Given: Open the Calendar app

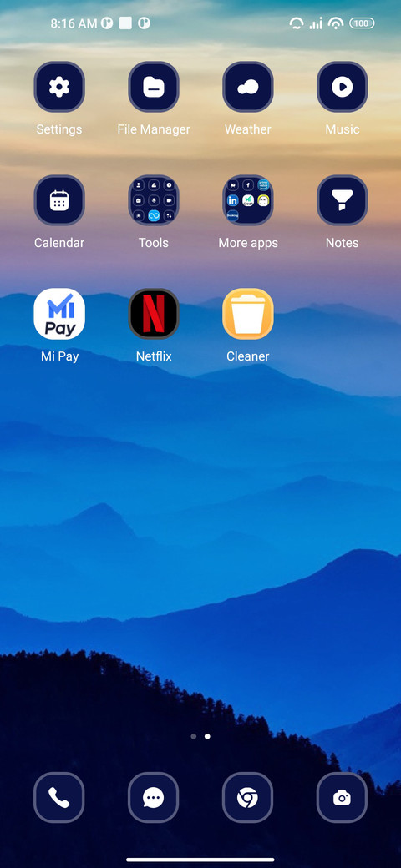Looking at the screenshot, I should pyautogui.click(x=59, y=200).
